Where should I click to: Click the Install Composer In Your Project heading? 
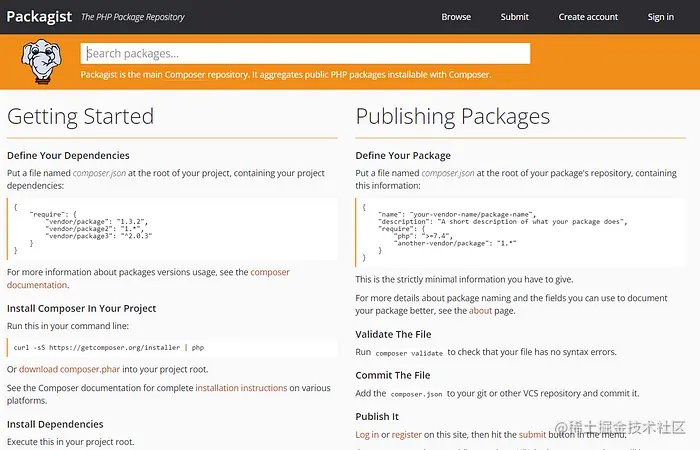tap(81, 308)
